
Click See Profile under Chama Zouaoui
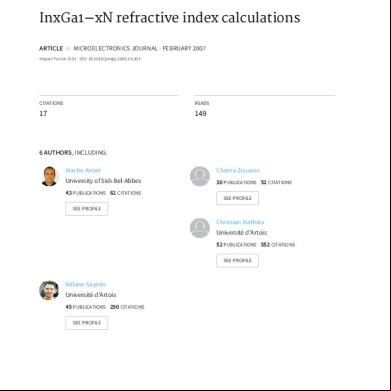(237, 198)
